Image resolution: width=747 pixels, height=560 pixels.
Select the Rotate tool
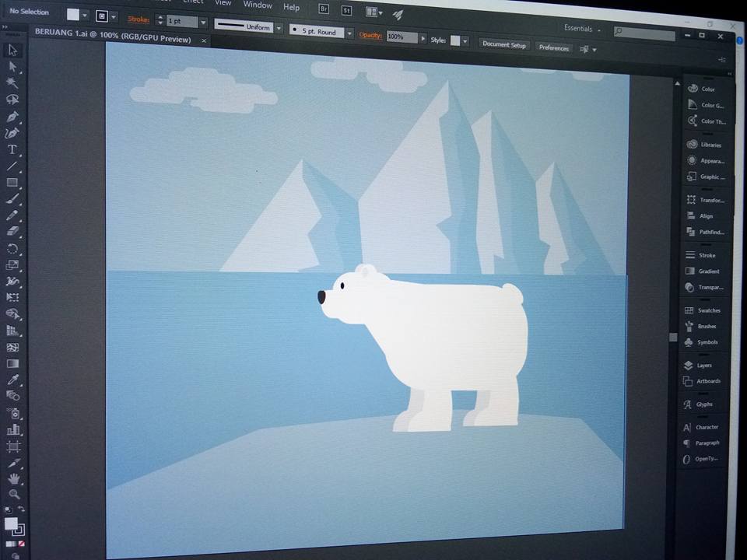(12, 249)
